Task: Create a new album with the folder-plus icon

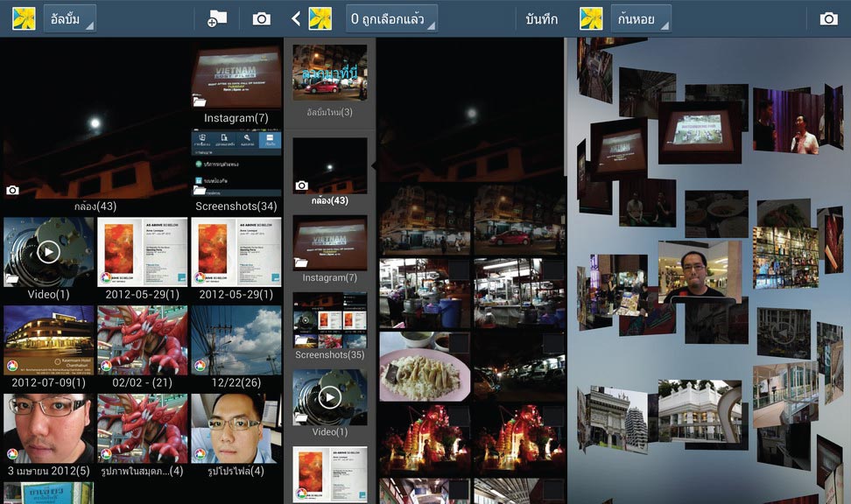Action: click(217, 19)
